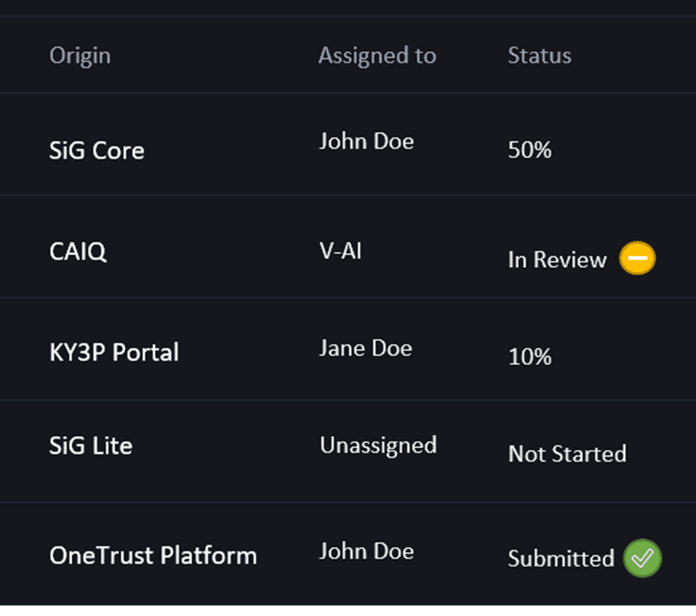This screenshot has width=696, height=616.
Task: Open the CAIQ questionnaire row
Action: point(78,251)
